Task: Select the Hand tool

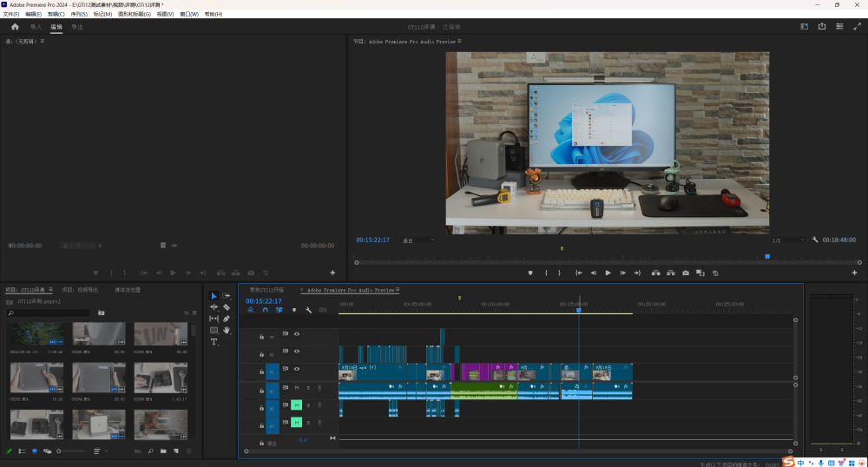Action: point(226,331)
